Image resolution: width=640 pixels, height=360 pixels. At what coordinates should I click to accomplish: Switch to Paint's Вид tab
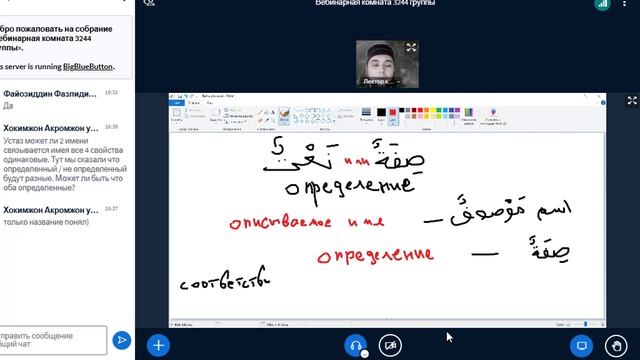[210, 103]
